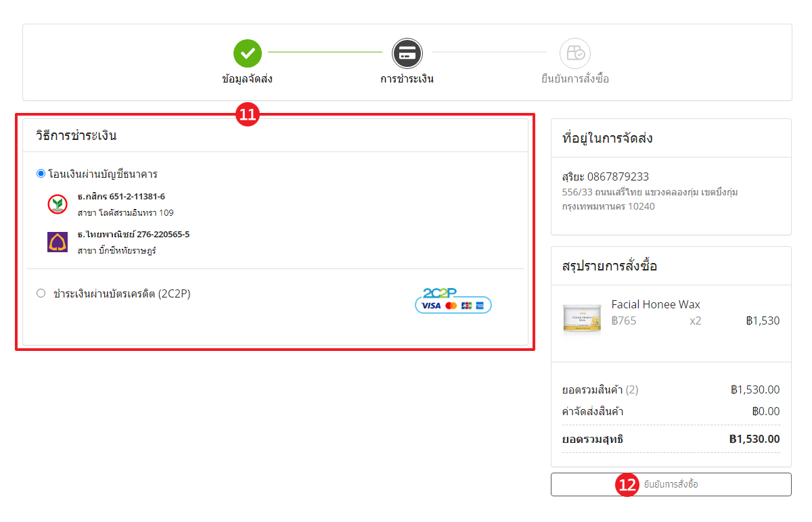The width and height of the screenshot is (812, 522).
Task: Click the JCB card icon
Action: point(466,306)
